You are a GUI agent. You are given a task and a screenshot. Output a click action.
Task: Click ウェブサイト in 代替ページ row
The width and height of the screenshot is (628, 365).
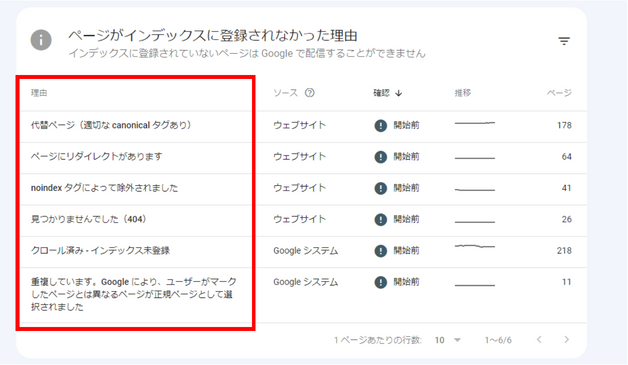point(300,125)
